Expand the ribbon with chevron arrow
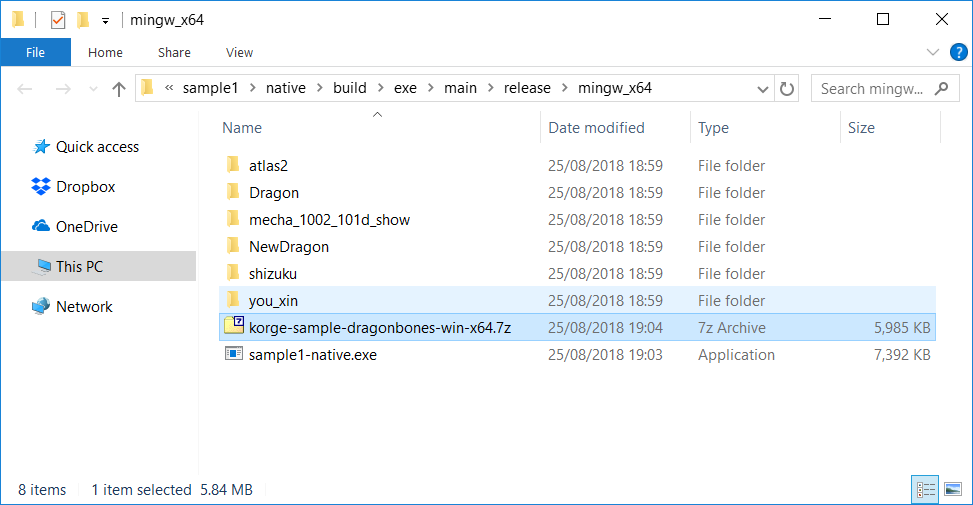The height and width of the screenshot is (505, 973). point(932,53)
